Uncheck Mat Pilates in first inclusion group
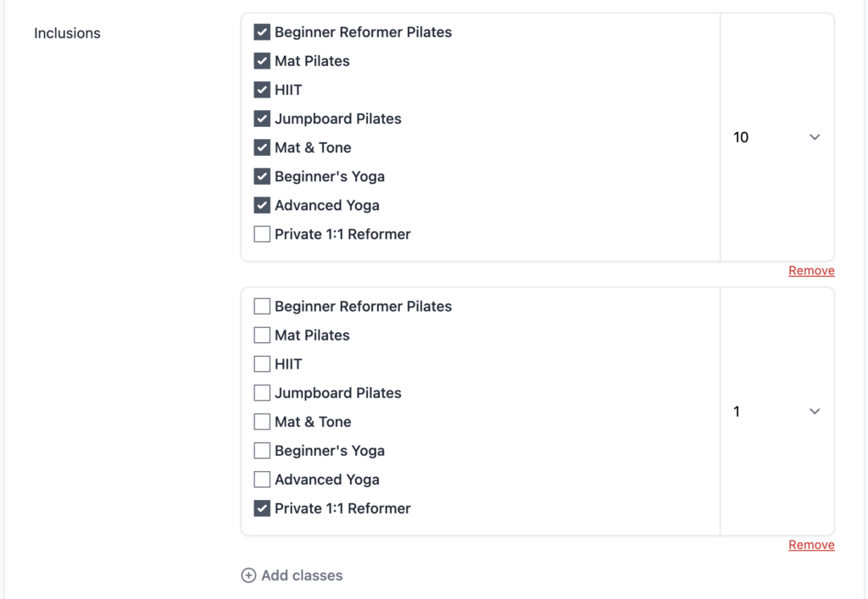868x599 pixels. (x=262, y=61)
